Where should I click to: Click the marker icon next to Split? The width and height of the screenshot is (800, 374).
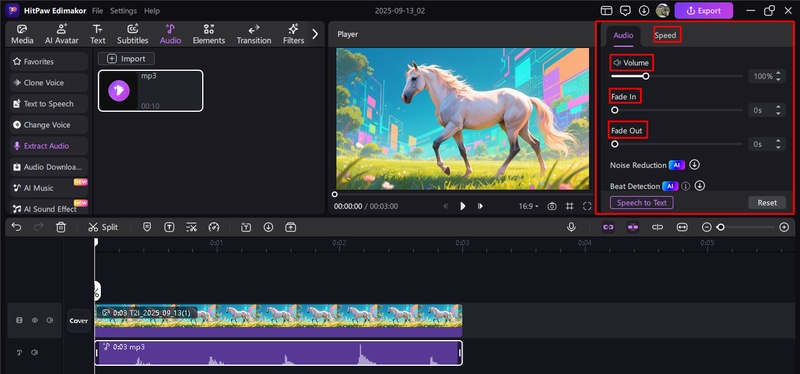pyautogui.click(x=147, y=227)
